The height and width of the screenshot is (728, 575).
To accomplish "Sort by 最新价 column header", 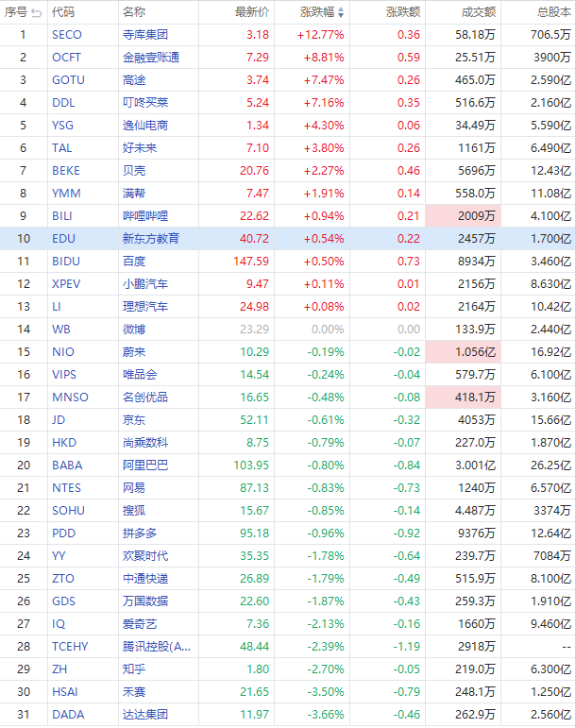I will pyautogui.click(x=252, y=12).
